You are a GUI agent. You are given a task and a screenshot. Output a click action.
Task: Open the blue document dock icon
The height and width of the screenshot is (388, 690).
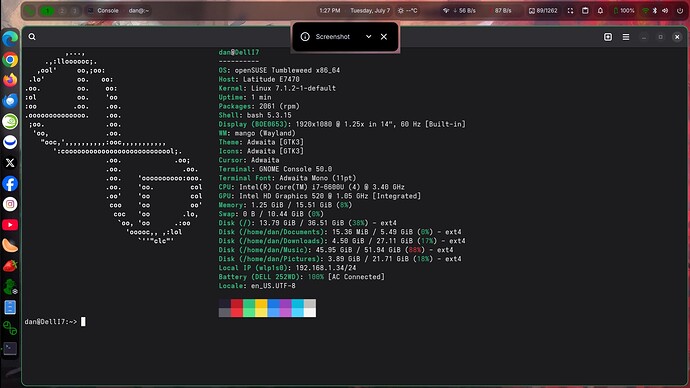pos(10,307)
